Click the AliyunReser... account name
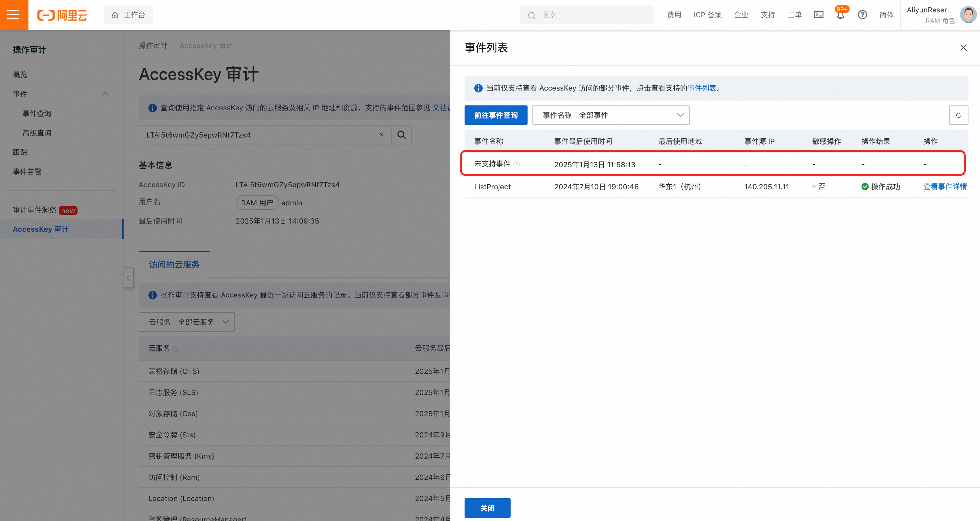Viewport: 980px width, 521px height. [929, 10]
